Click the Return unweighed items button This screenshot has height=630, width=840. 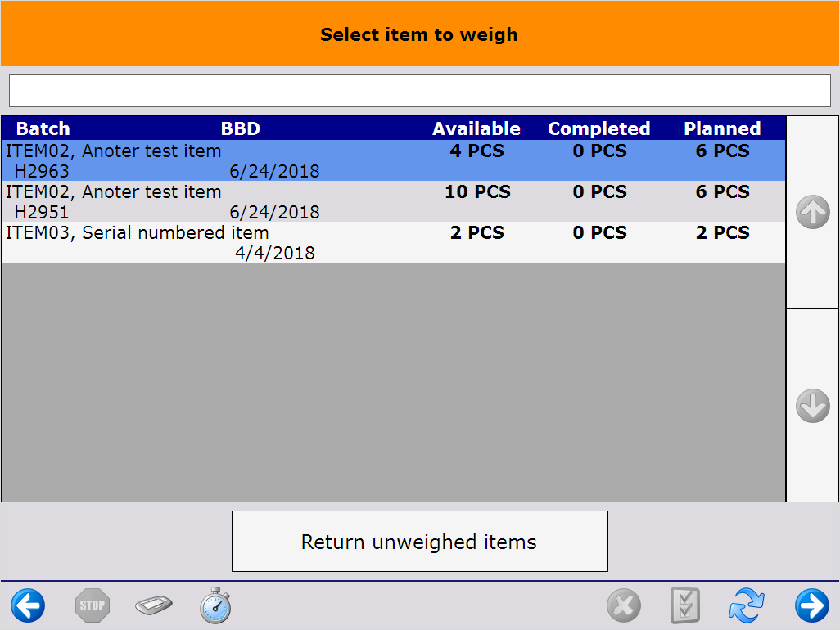point(419,542)
